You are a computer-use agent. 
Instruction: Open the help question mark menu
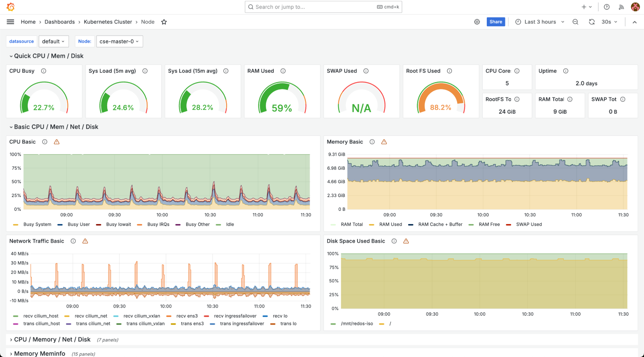[x=606, y=7]
